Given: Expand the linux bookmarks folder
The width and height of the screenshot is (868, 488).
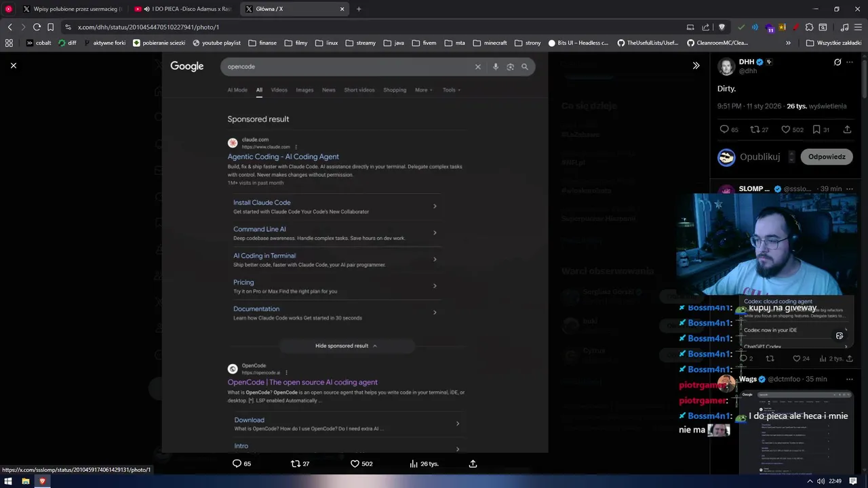Looking at the screenshot, I should pos(326,43).
